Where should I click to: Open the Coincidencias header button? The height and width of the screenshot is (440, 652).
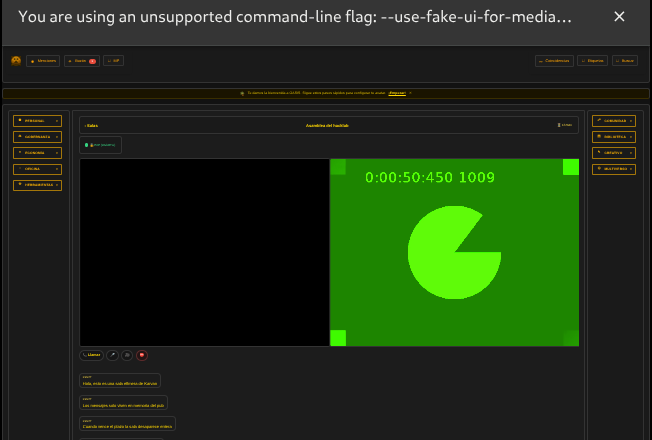click(x=554, y=61)
